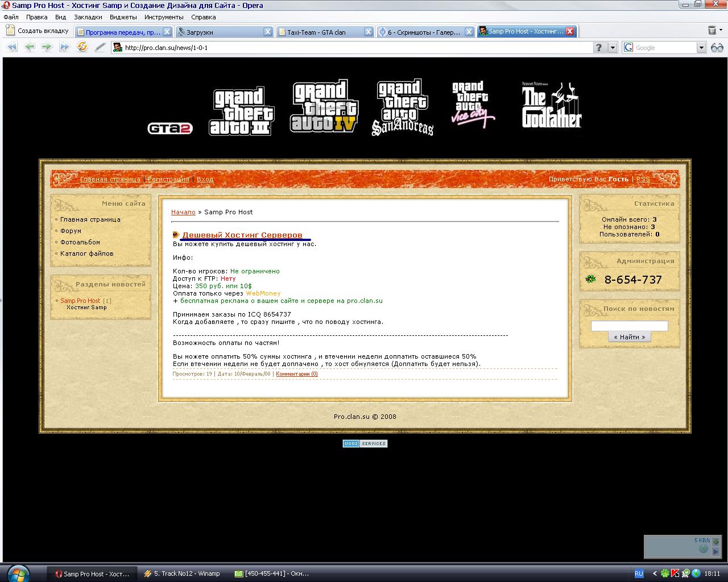Click the site favicon in the address bar
The width and height of the screenshot is (728, 582).
coord(118,48)
